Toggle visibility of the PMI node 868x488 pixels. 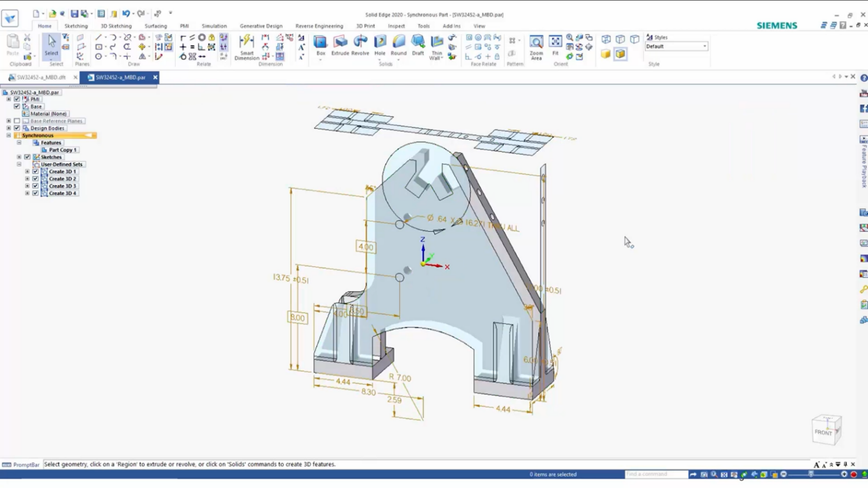pos(17,99)
